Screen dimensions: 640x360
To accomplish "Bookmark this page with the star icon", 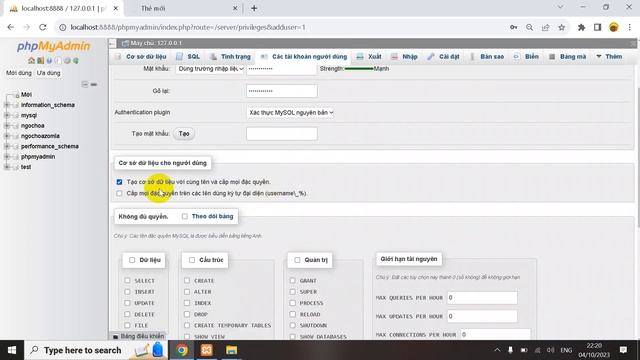I will tap(562, 27).
